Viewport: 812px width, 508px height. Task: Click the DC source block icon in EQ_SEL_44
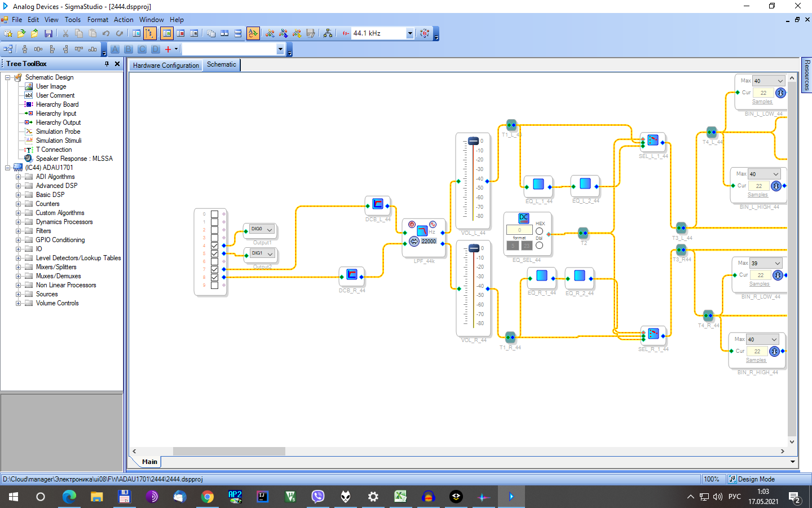pyautogui.click(x=524, y=217)
